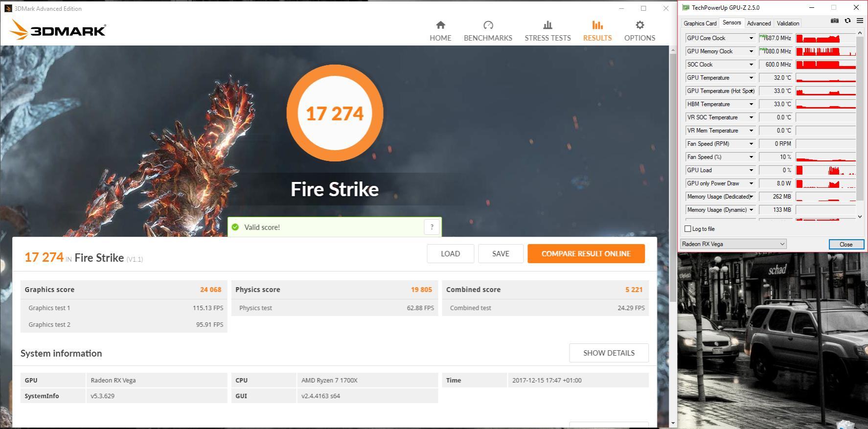This screenshot has height=429, width=868.
Task: Take a GPU-Z screenshot with the camera icon
Action: click(x=835, y=21)
